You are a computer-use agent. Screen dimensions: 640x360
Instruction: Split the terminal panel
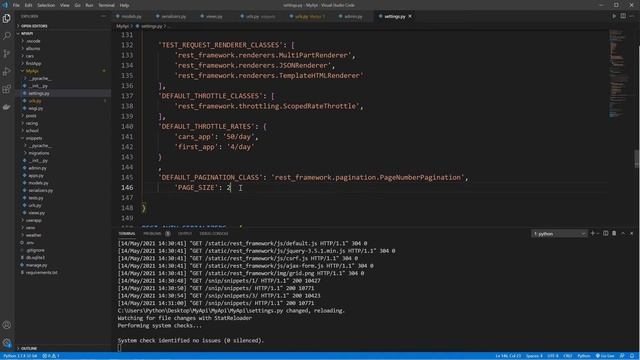tap(605, 233)
